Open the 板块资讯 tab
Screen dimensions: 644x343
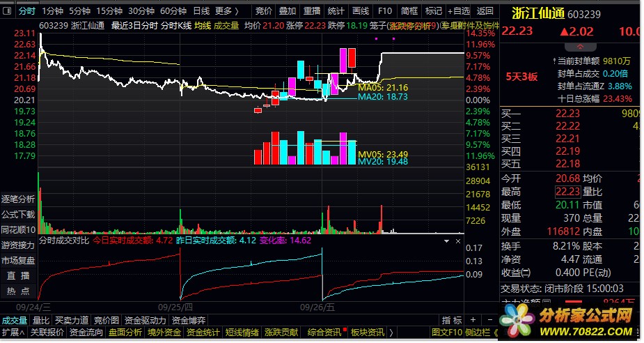click(368, 333)
